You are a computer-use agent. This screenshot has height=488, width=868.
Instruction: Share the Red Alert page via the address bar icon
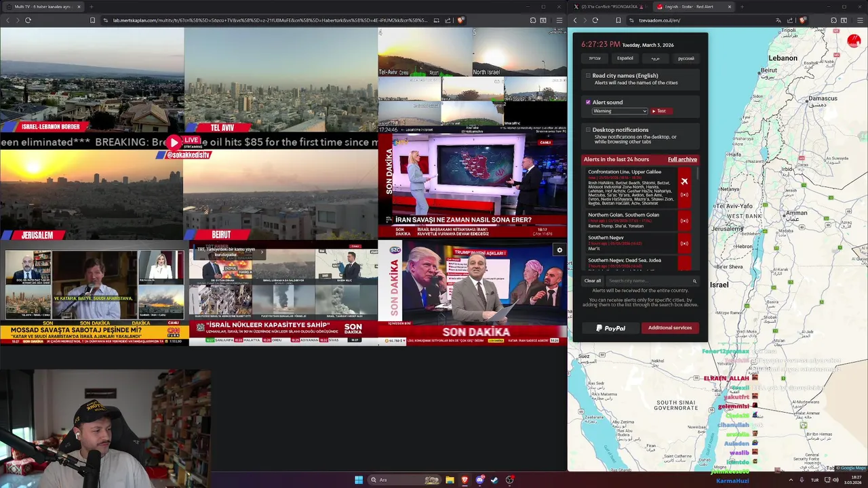[790, 20]
